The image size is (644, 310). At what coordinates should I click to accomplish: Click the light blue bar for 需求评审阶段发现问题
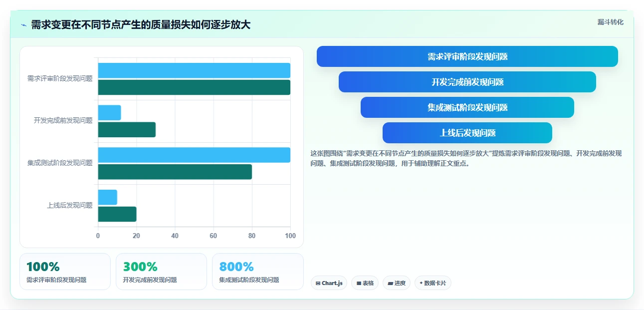coord(194,70)
